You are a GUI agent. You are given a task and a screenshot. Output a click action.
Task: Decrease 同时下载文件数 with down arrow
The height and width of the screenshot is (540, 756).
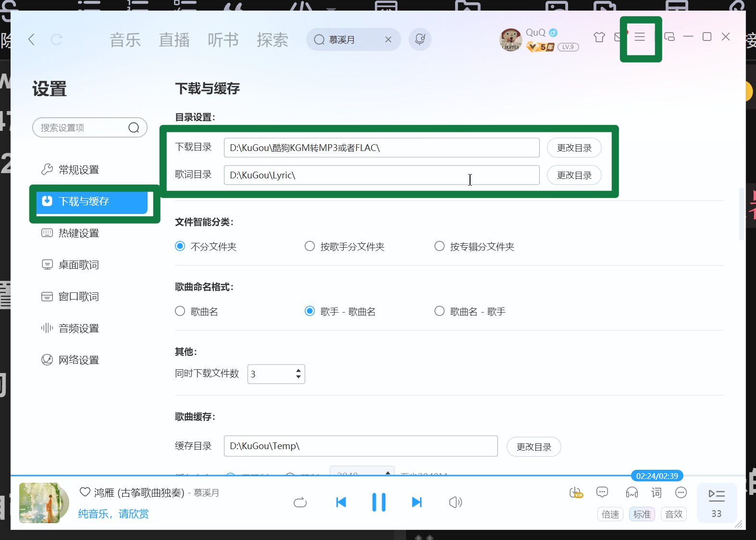[298, 377]
